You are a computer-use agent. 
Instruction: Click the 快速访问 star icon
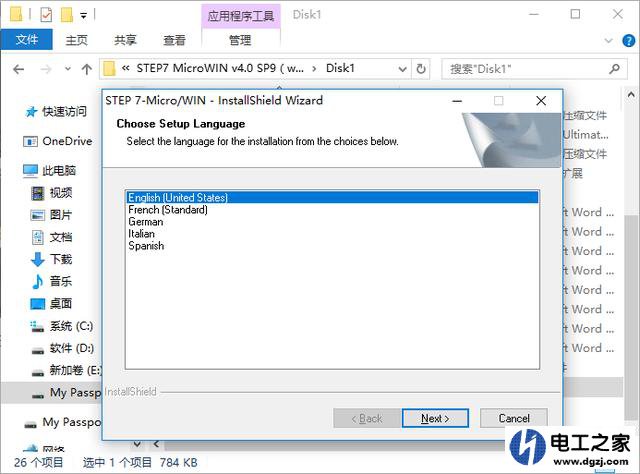(31, 112)
